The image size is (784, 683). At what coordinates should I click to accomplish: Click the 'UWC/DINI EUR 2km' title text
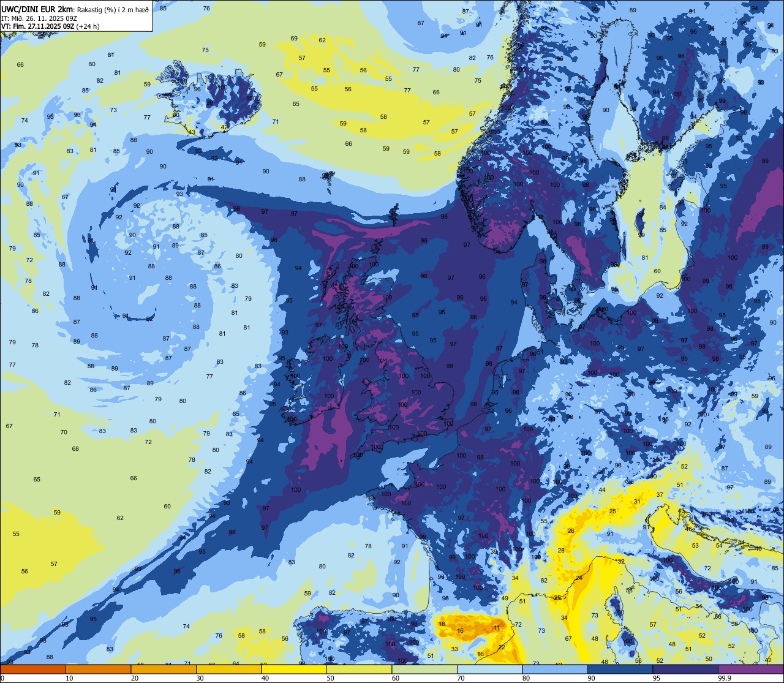click(37, 9)
